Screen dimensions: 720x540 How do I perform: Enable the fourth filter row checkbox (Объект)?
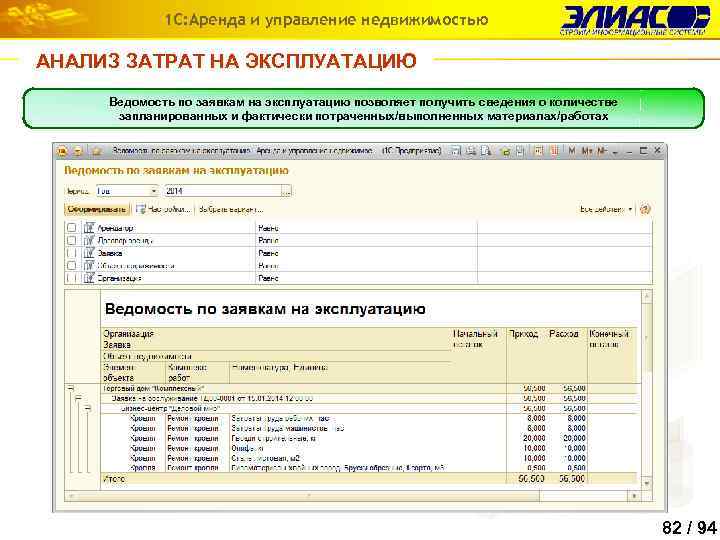pyautogui.click(x=71, y=265)
